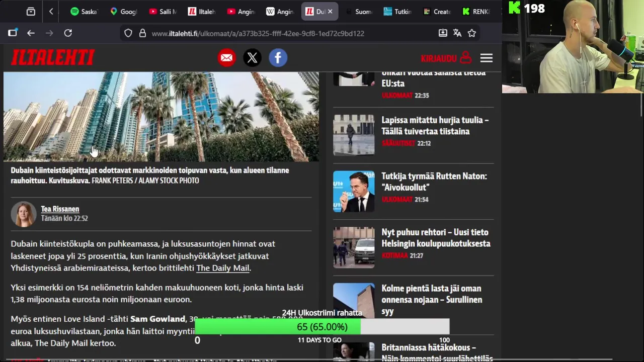
Task: Go to Iltalehti home via logo
Action: click(x=53, y=58)
